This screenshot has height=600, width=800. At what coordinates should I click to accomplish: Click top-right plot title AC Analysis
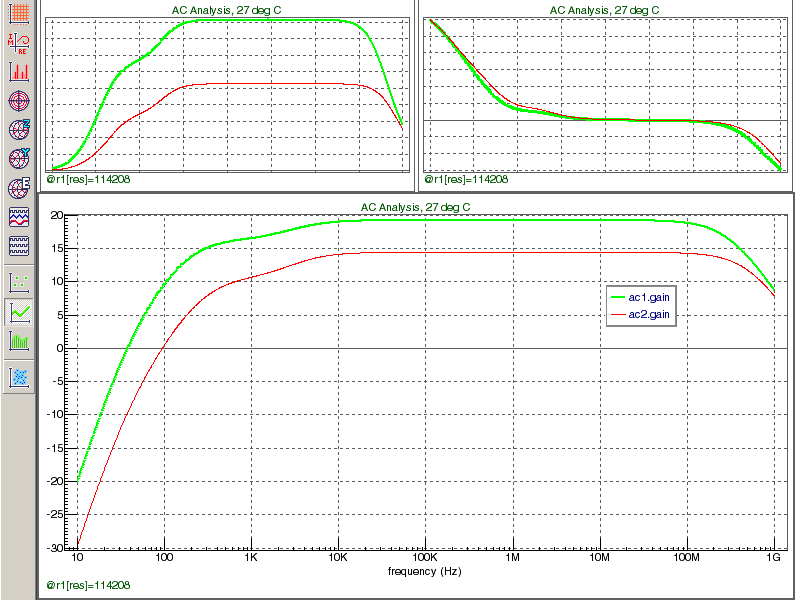(x=604, y=10)
